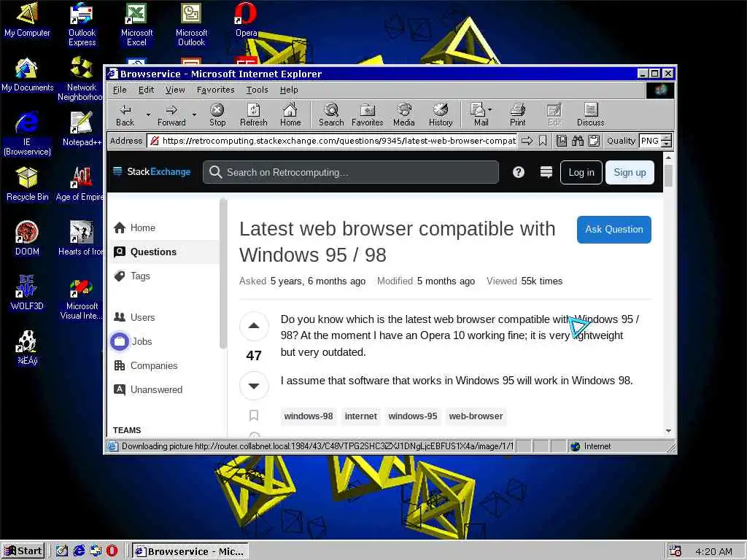Click the web-browser tag

coord(476,416)
